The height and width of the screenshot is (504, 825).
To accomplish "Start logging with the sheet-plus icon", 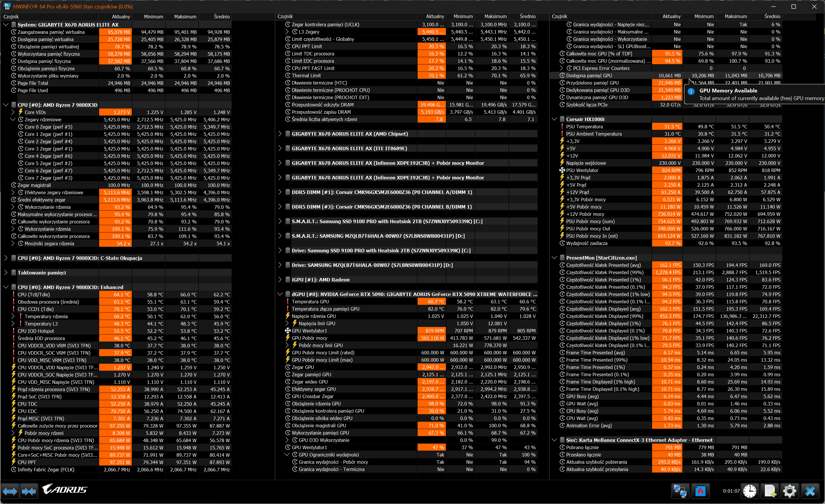I will click(770, 491).
